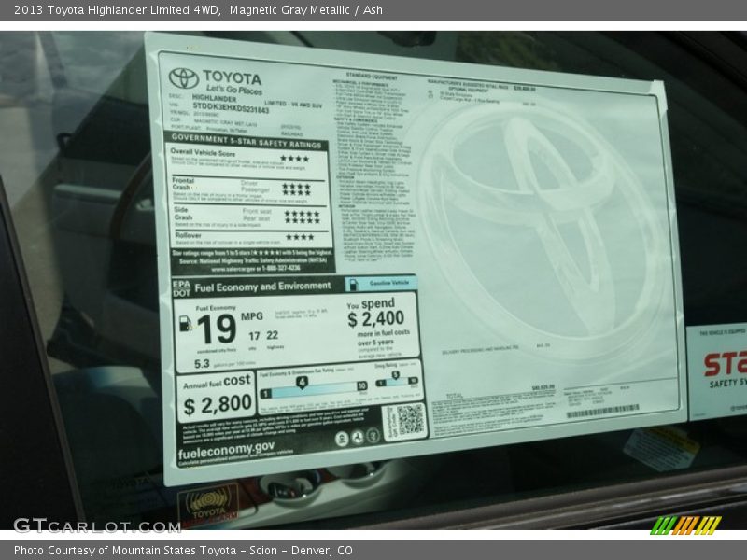Adjust the Fuel Economy rating slider at 4
The image size is (747, 560).
(302, 382)
